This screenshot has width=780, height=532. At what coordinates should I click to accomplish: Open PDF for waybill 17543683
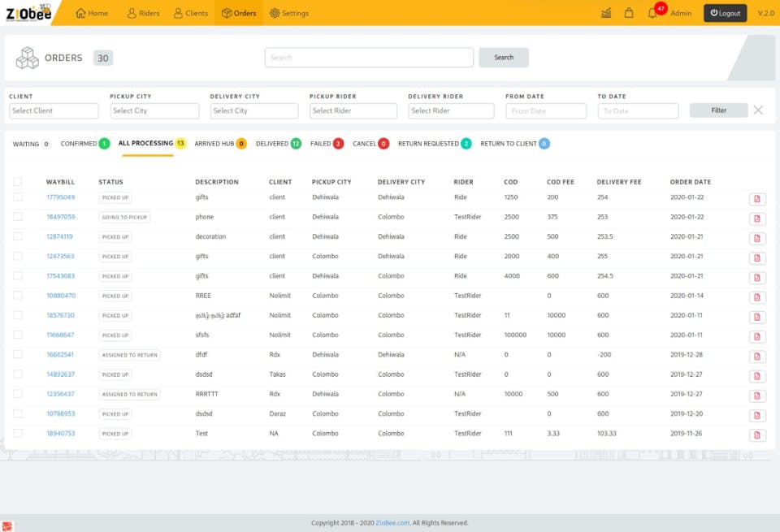pos(757,278)
